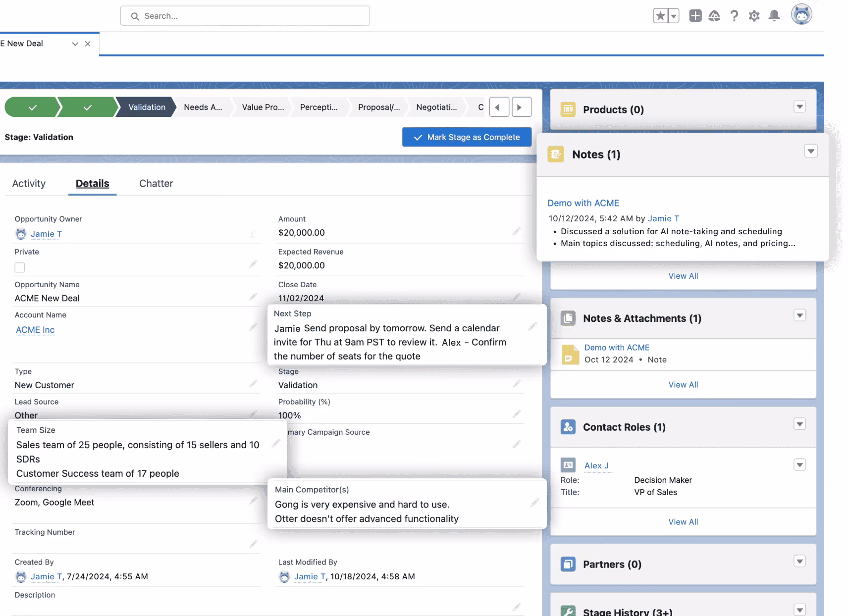Click the user profile avatar
This screenshot has width=848, height=616.
(801, 15)
